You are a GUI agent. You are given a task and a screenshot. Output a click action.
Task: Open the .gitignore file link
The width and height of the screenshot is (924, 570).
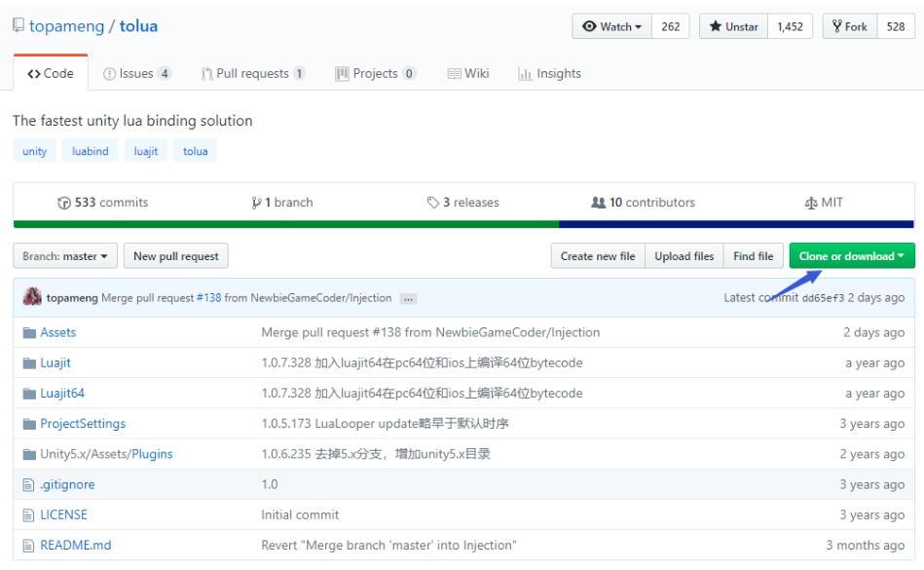pos(67,484)
